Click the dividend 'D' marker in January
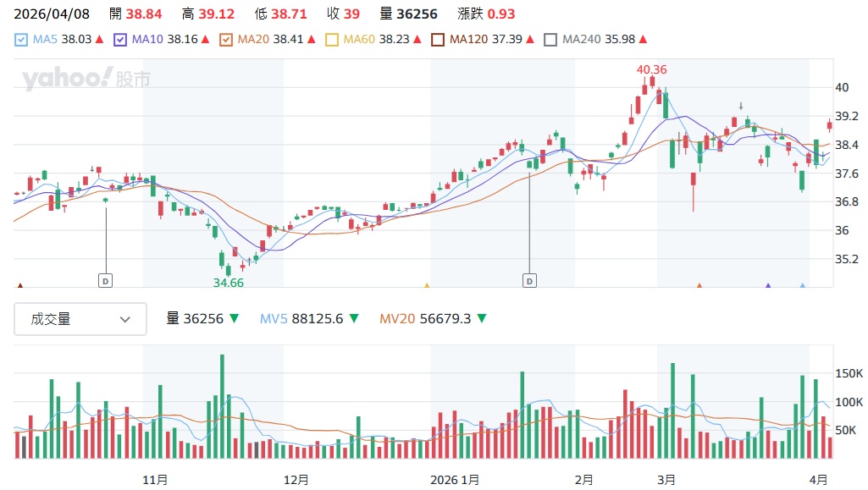Screen dimensions: 868x490 529,280
